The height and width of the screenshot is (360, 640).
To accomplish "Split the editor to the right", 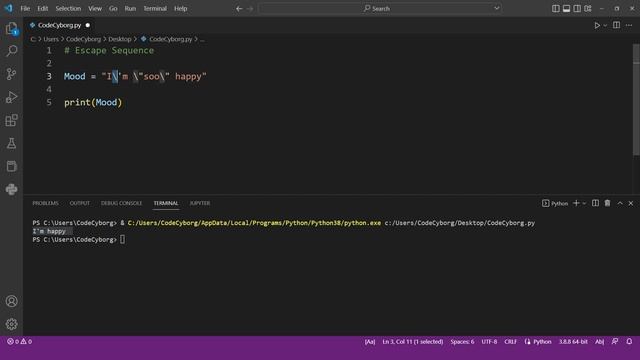I will click(616, 25).
